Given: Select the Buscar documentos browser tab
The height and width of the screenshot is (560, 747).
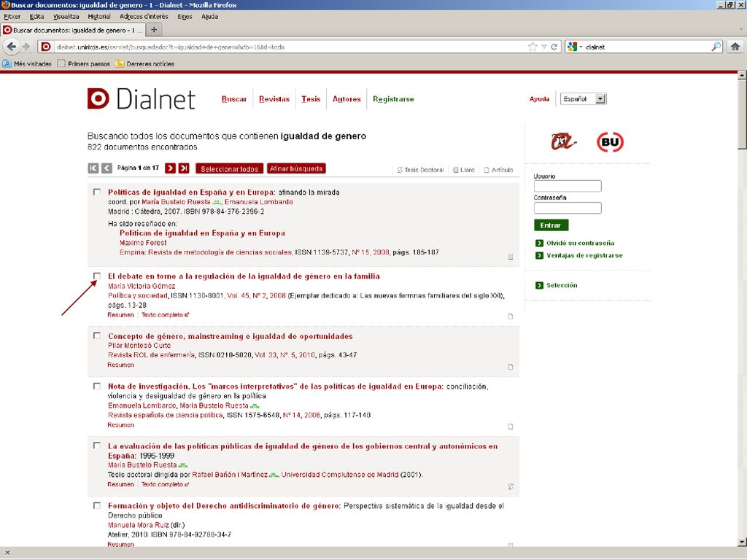Looking at the screenshot, I should tap(72, 30).
